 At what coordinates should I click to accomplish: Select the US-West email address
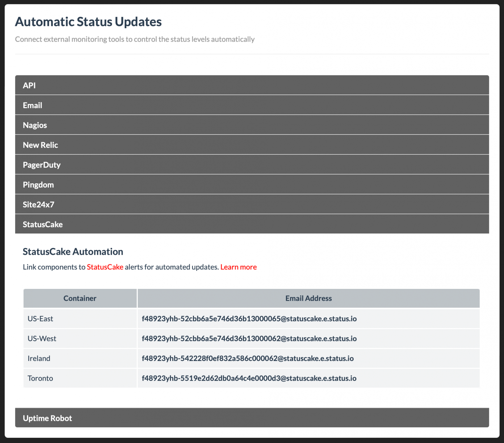pos(249,338)
